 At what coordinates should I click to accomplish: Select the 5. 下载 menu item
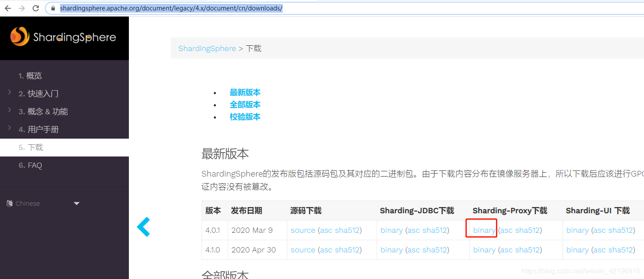pos(64,147)
